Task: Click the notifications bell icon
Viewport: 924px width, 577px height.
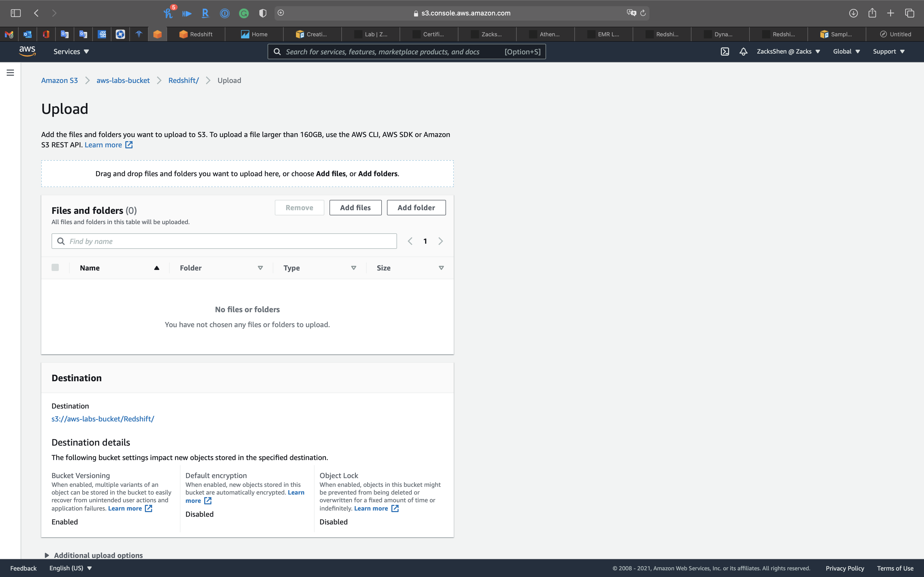Action: point(743,52)
